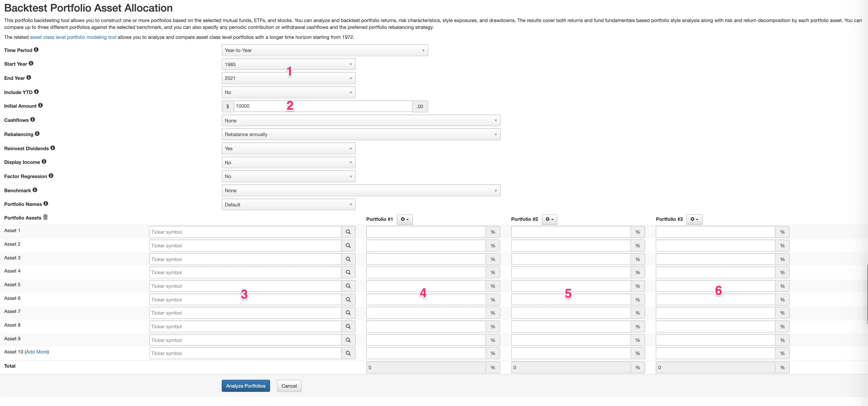
Task: Open the Reinvest Dividends dropdown
Action: pyautogui.click(x=288, y=149)
